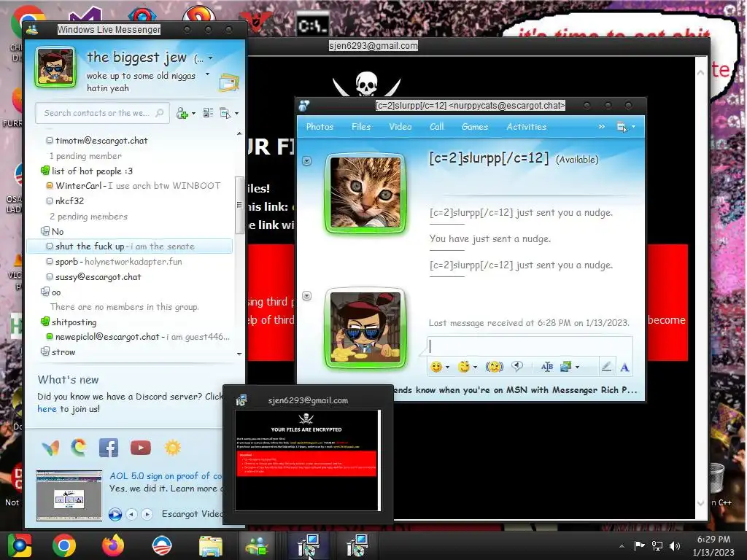Collapse the contact's display picture
This screenshot has width=747, height=560.
[x=307, y=161]
